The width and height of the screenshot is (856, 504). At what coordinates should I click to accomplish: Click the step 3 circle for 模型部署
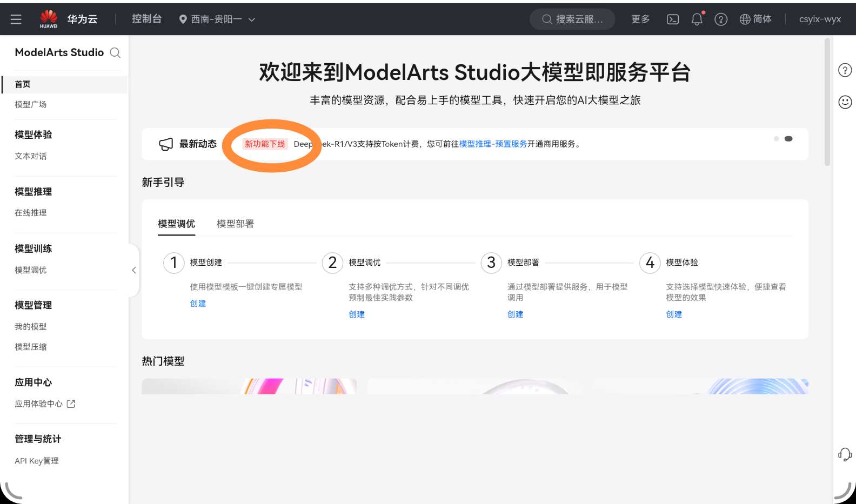tap(491, 263)
